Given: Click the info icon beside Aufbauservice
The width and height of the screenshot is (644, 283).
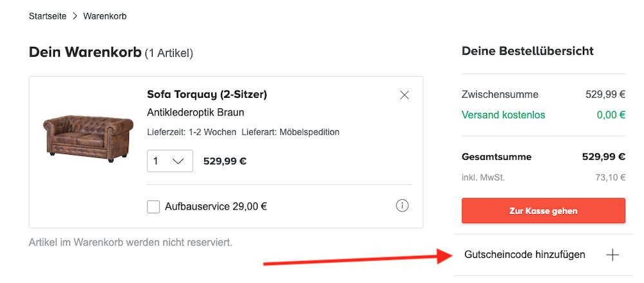Looking at the screenshot, I should click(402, 206).
